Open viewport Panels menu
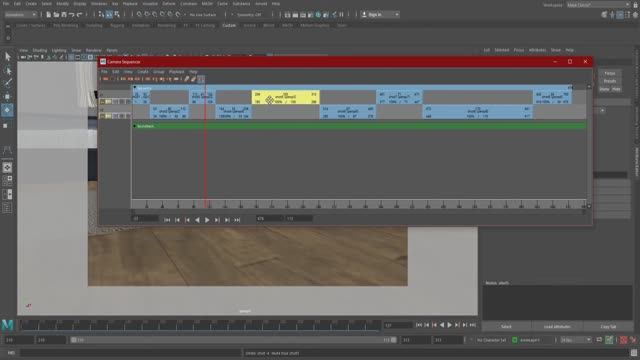Viewport: 640px width, 360px height. [112, 50]
